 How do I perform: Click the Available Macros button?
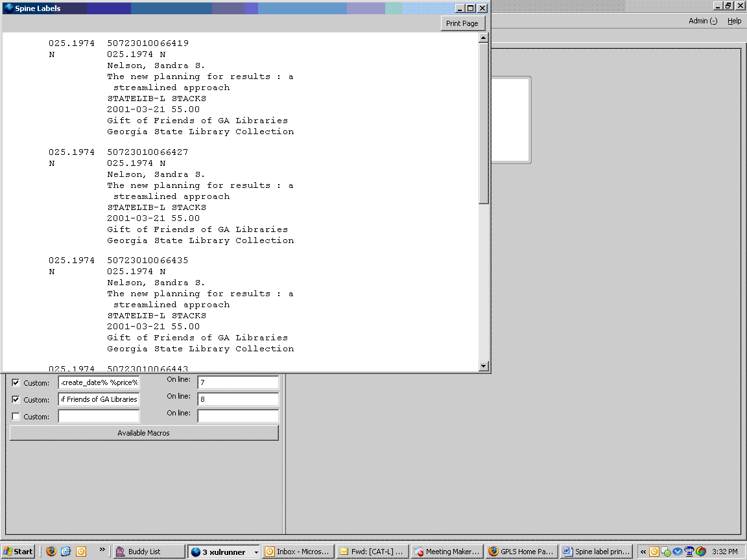coord(144,433)
